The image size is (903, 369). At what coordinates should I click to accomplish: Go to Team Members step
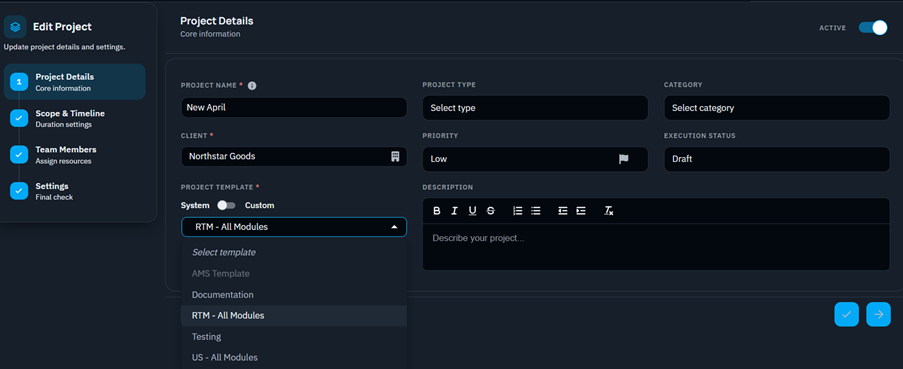coord(74,155)
